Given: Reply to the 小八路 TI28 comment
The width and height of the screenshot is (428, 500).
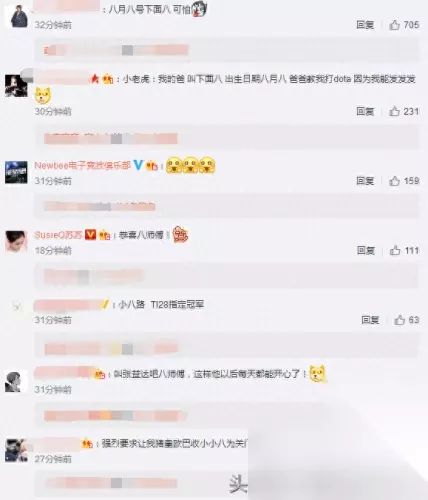Looking at the screenshot, I should coord(370,320).
